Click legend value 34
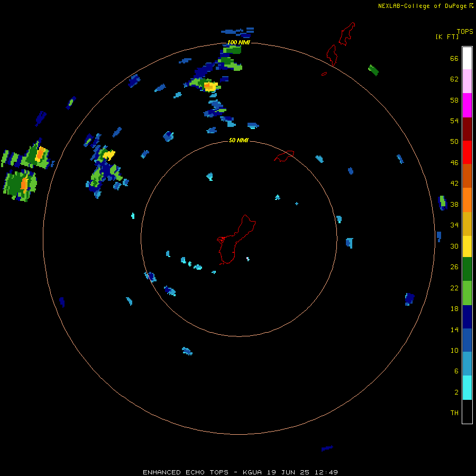 [x=454, y=225]
